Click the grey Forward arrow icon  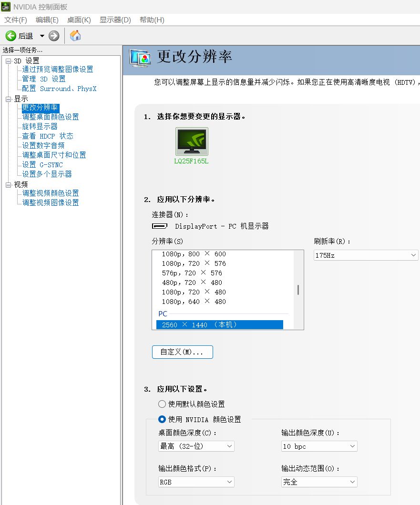coord(54,36)
